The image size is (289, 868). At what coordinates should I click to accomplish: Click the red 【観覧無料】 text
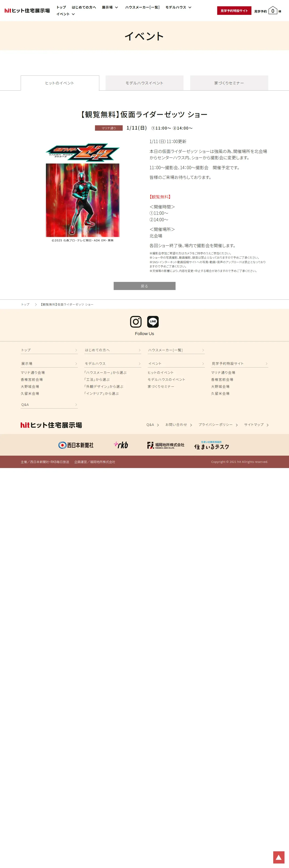160,197
